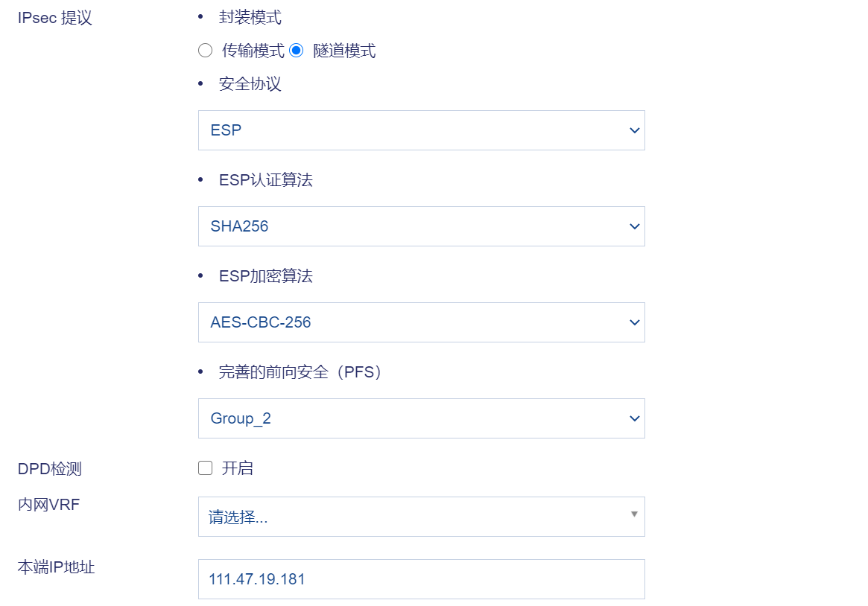
Task: Select the 传输模式 radio button
Action: 205,51
